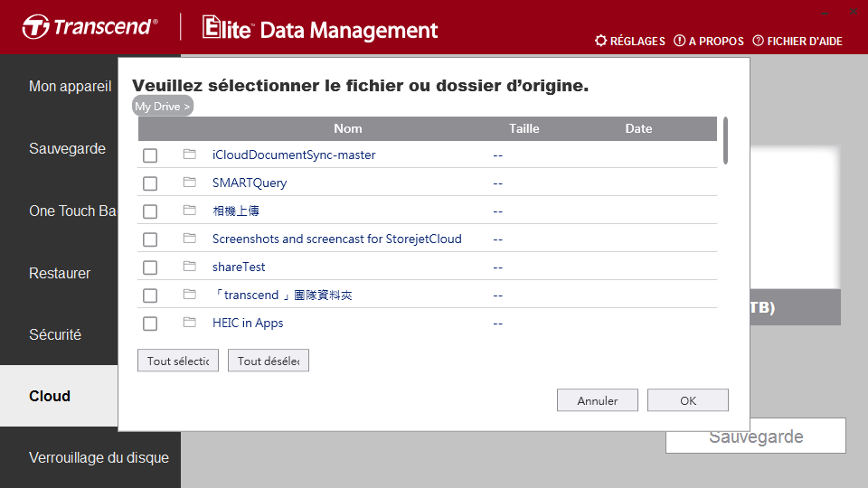Image resolution: width=868 pixels, height=488 pixels.
Task: Click the Tout désélectionner button
Action: point(269,361)
